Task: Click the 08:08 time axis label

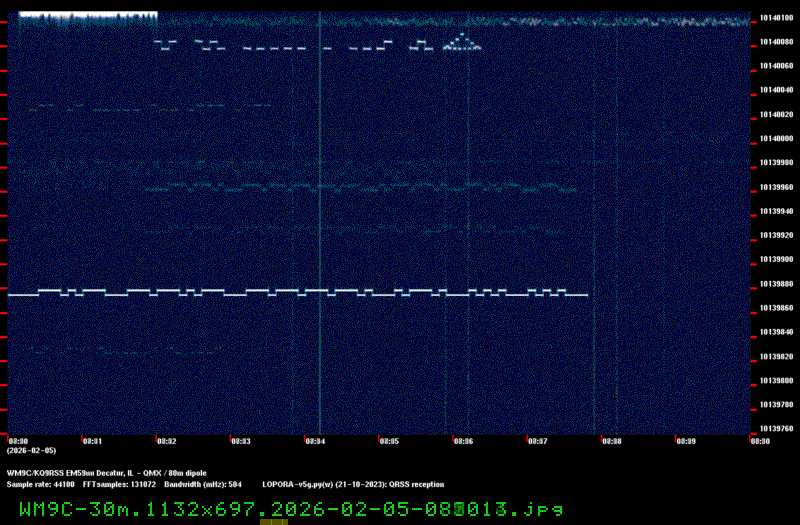Action: point(611,440)
